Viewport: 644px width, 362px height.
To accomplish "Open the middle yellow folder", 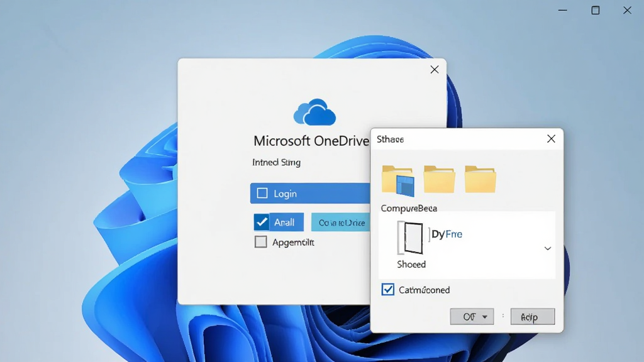I will tap(439, 179).
